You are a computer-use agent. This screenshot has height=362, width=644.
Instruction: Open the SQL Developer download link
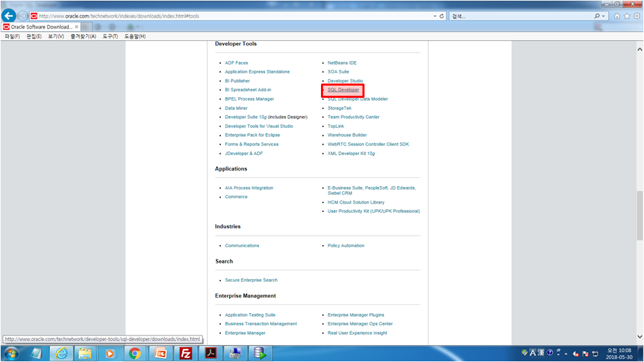pos(343,90)
